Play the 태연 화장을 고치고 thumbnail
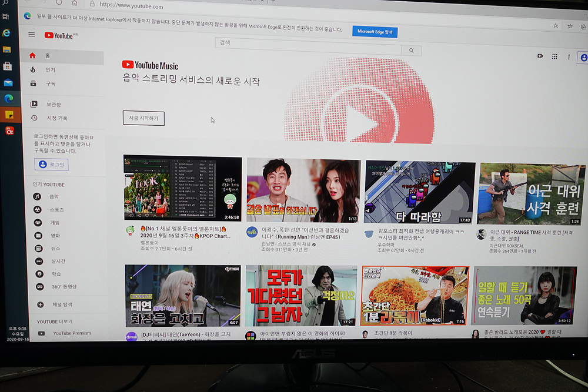 (183, 296)
